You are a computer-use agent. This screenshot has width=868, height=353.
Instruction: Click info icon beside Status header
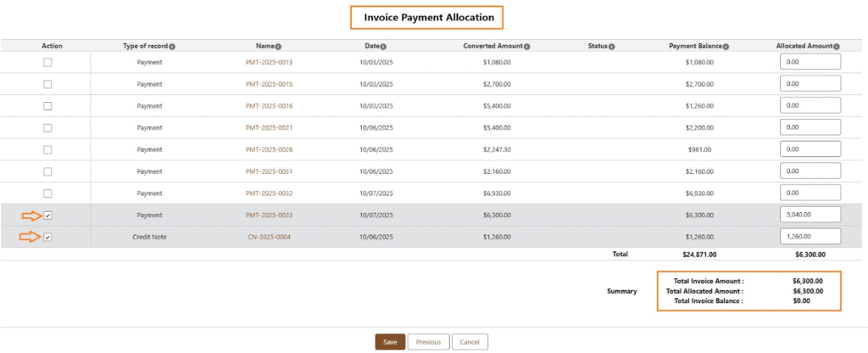click(x=612, y=46)
